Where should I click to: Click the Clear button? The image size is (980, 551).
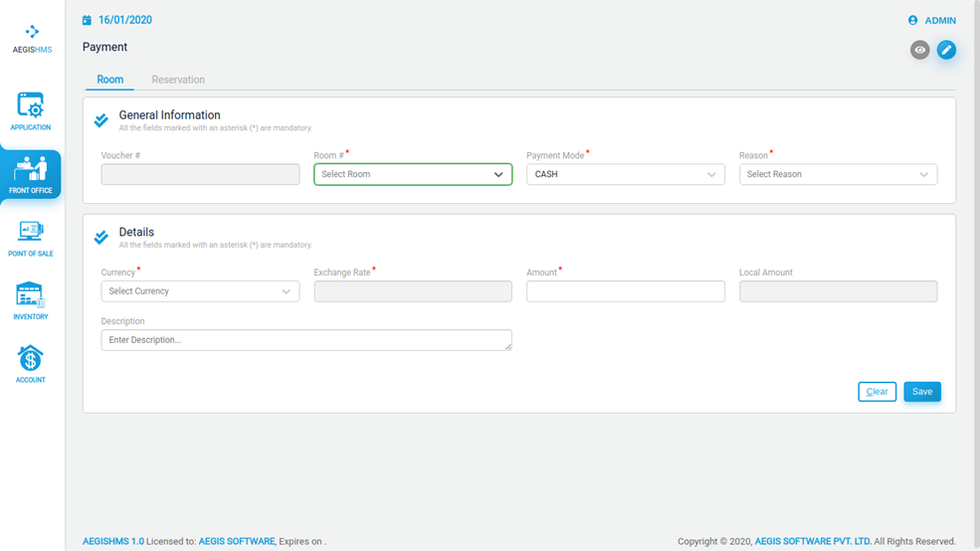coord(877,392)
